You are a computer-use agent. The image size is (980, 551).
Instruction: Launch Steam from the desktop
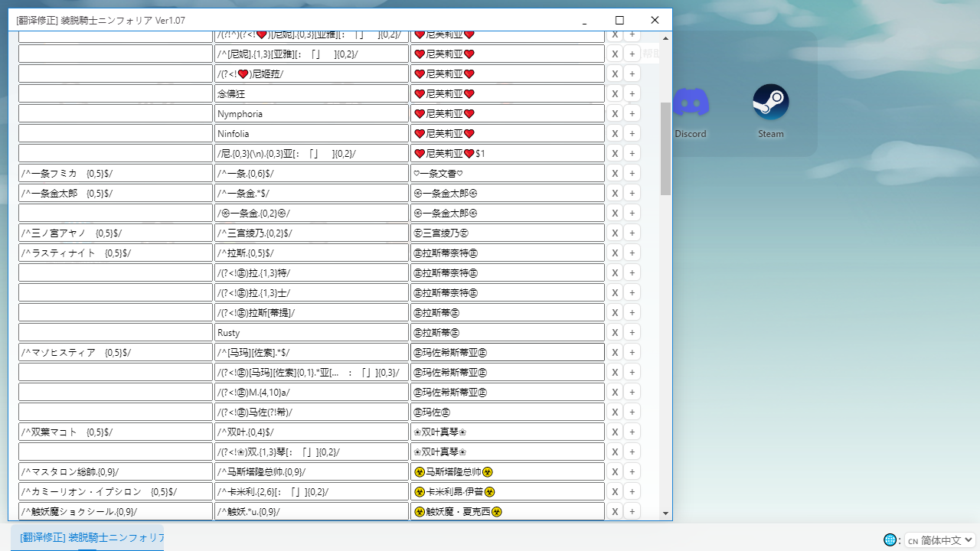(769, 102)
